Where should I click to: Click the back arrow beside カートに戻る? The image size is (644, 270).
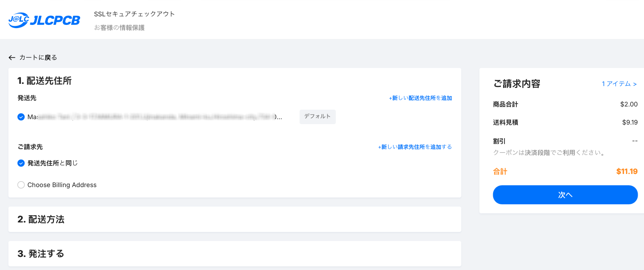[12, 58]
